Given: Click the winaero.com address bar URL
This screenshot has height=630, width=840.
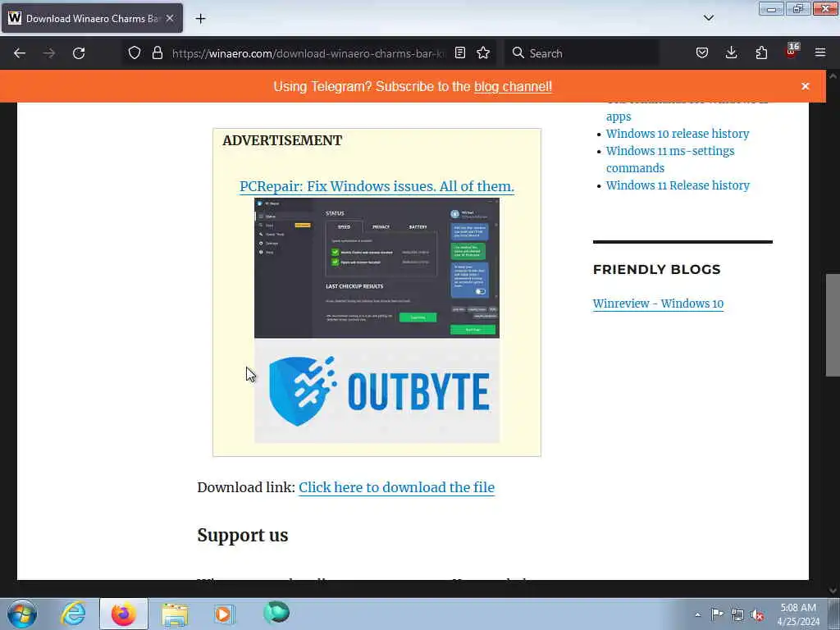Looking at the screenshot, I should tap(308, 53).
